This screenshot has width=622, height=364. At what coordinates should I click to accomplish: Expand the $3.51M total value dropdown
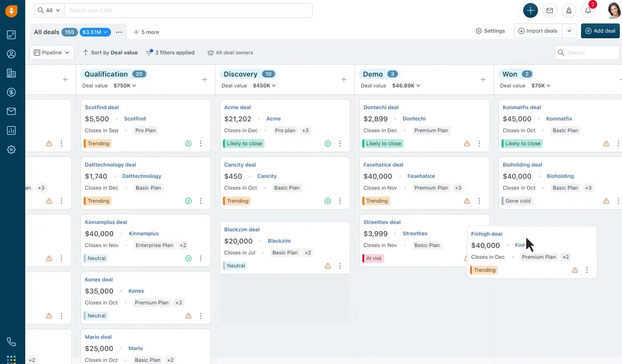[x=95, y=32]
